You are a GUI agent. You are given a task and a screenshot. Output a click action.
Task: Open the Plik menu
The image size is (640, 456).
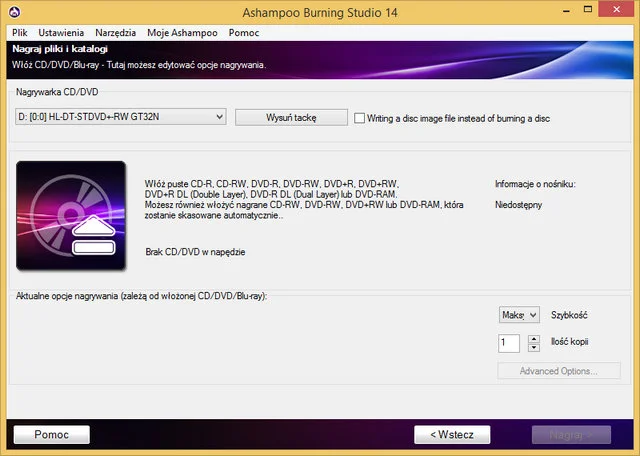tap(20, 33)
